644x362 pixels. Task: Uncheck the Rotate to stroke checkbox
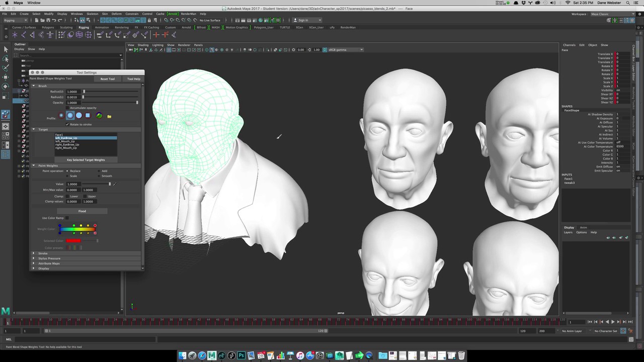(67, 124)
